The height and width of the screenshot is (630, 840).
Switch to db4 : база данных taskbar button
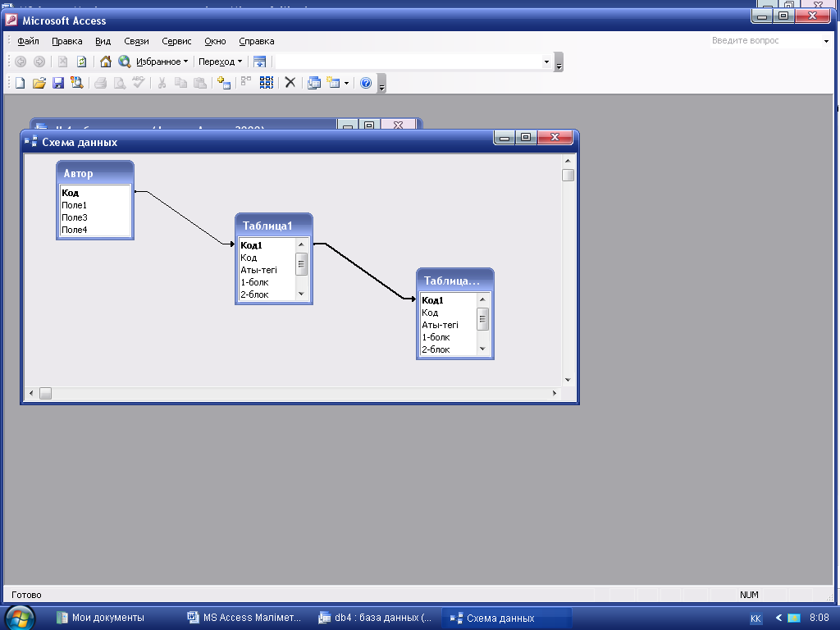tap(375, 618)
